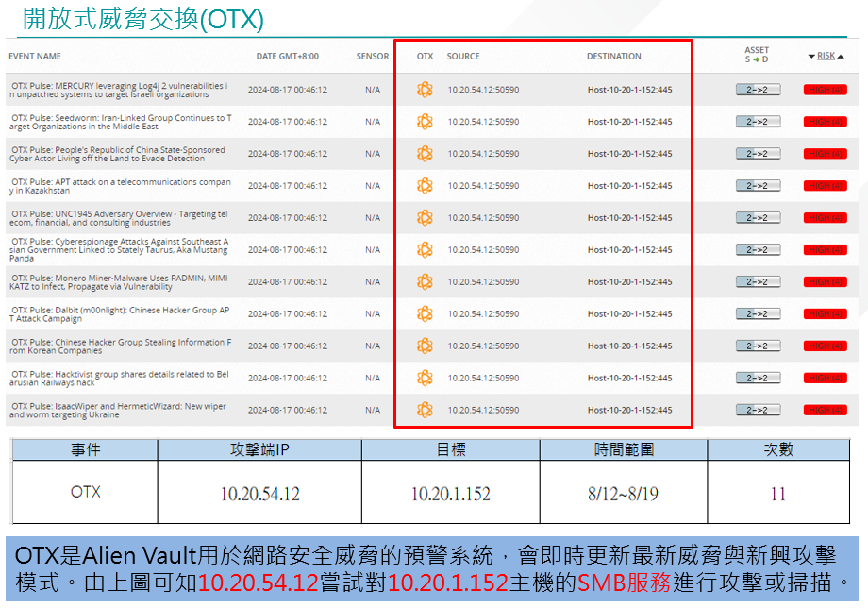Click the 開放式威脅交換(OTX) slide title

[142, 20]
